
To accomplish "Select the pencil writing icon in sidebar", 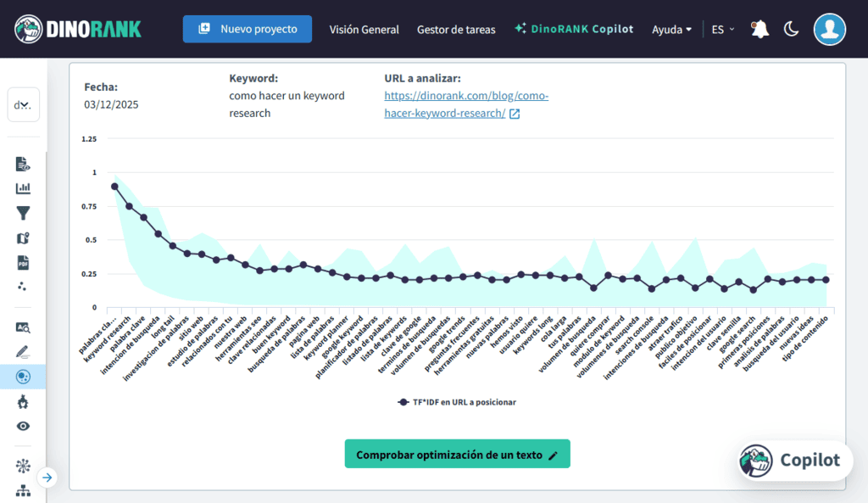I will [x=23, y=351].
